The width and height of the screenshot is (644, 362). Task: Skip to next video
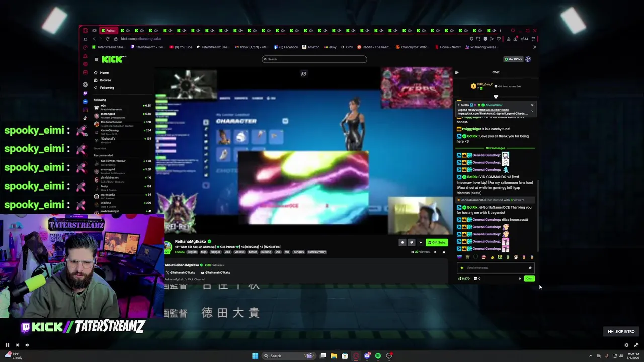tap(18, 345)
